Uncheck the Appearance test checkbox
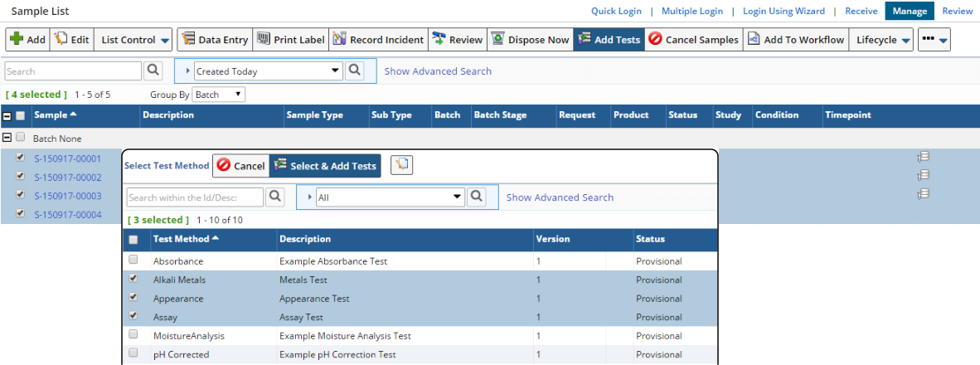The width and height of the screenshot is (980, 365). 133,297
